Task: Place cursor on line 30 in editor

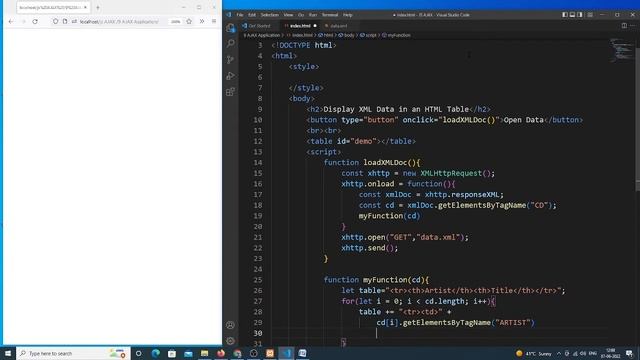Action: tap(439, 333)
